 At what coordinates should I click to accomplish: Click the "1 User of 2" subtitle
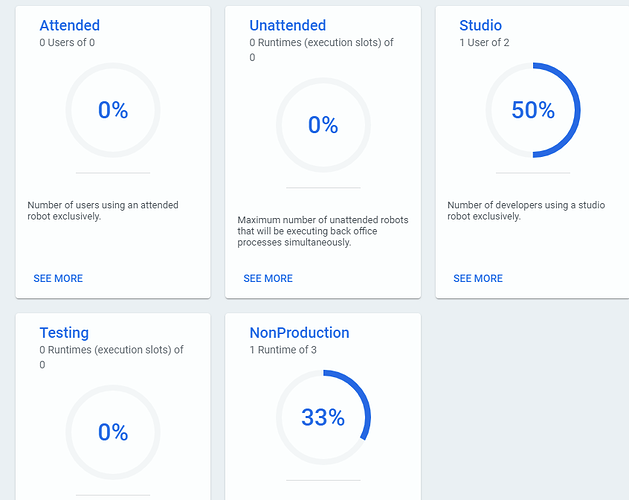485,42
